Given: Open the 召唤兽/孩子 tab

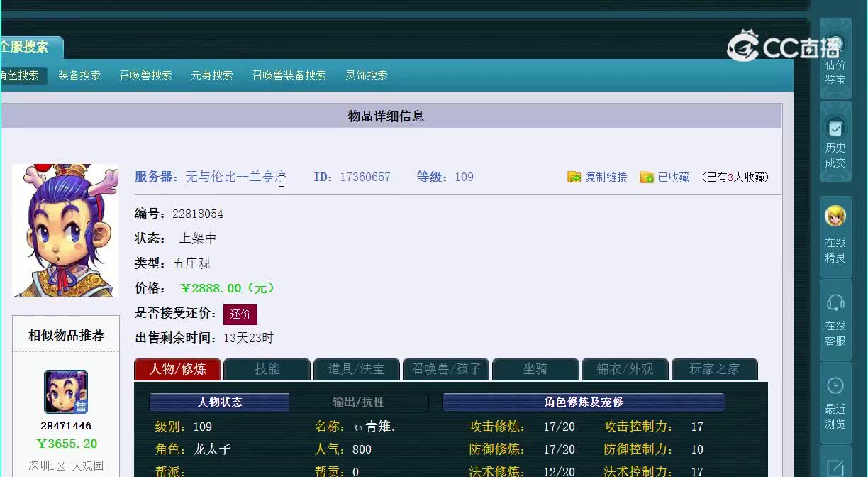Looking at the screenshot, I should coord(446,369).
